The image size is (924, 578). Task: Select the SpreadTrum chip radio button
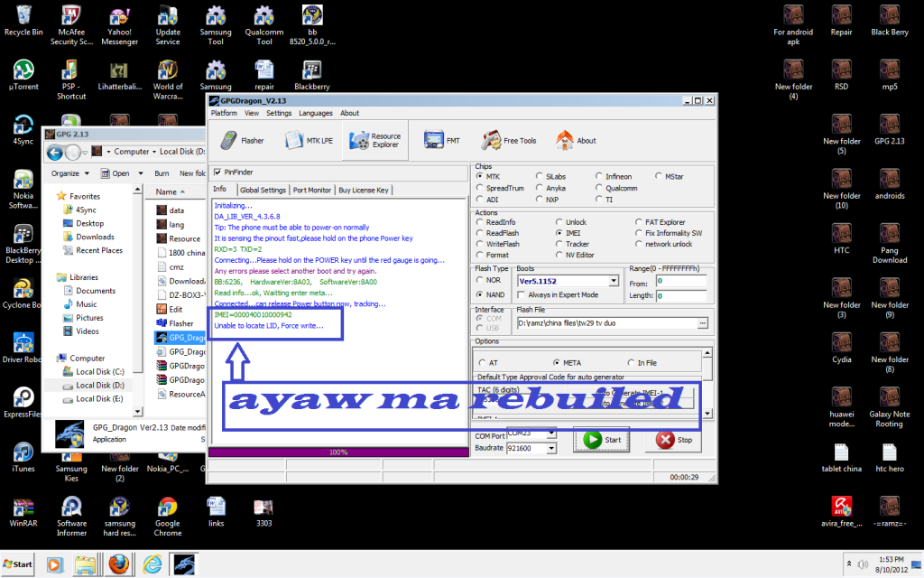pyautogui.click(x=479, y=188)
